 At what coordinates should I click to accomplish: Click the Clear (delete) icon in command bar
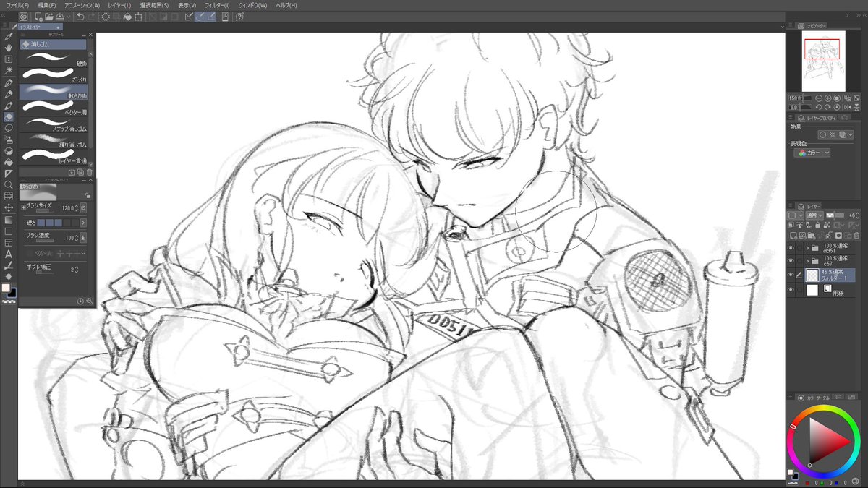tap(106, 17)
